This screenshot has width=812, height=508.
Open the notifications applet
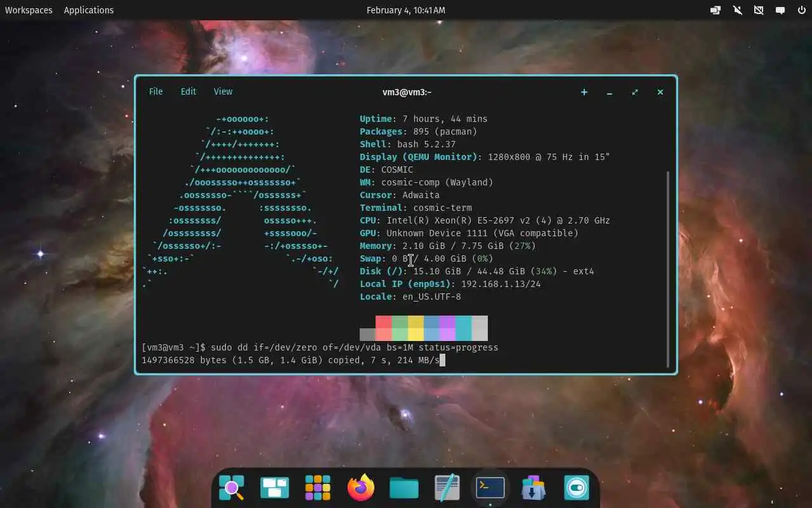[780, 10]
